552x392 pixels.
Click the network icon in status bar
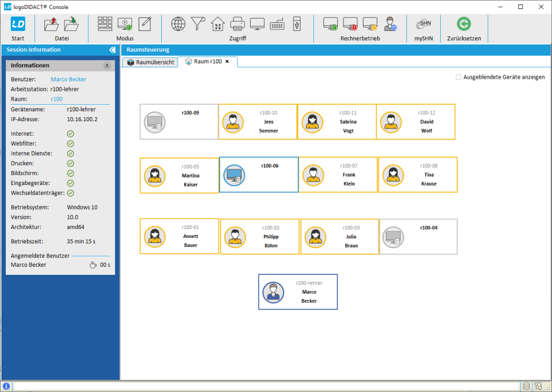(538, 386)
